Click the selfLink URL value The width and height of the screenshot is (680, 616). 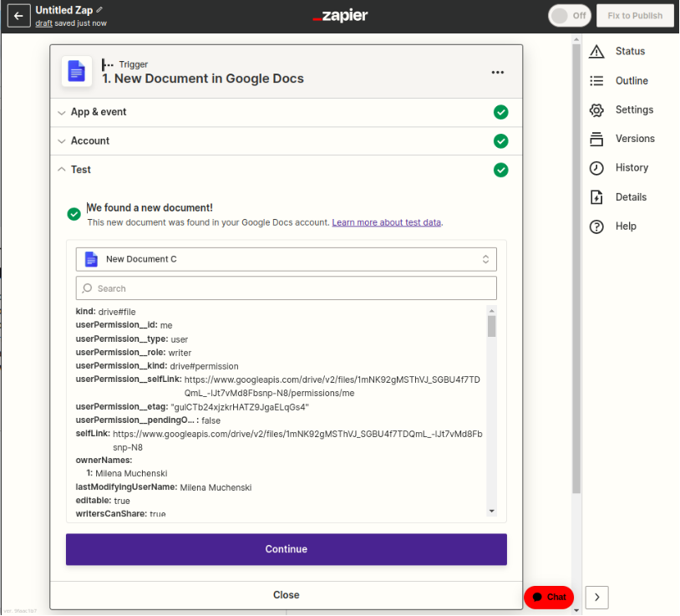pyautogui.click(x=297, y=440)
